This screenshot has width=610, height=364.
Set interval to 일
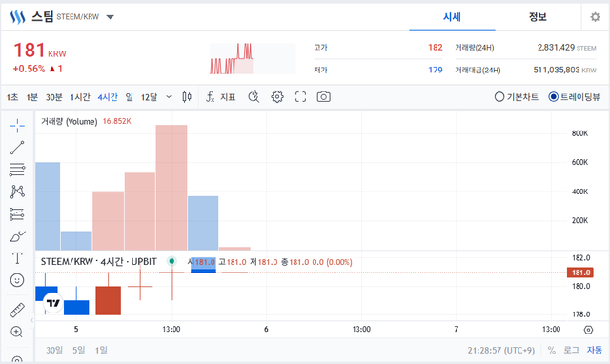pos(130,97)
